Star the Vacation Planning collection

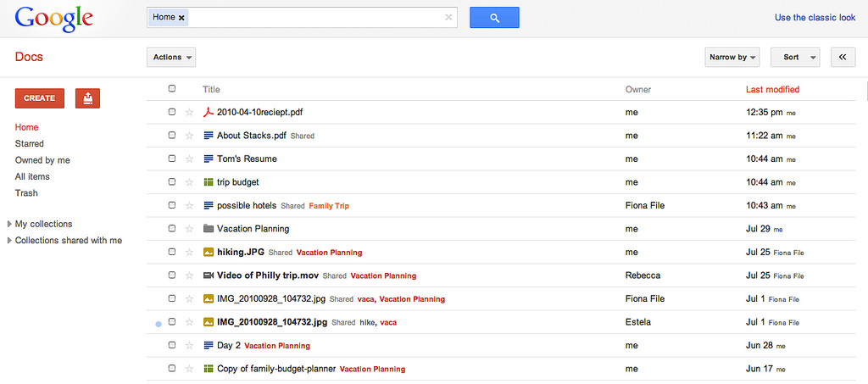(x=189, y=229)
